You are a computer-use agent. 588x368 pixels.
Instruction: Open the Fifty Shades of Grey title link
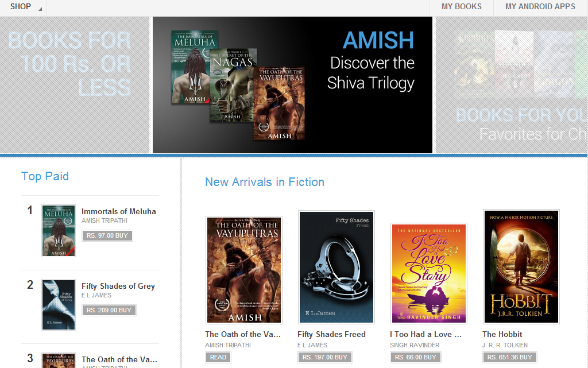click(118, 286)
